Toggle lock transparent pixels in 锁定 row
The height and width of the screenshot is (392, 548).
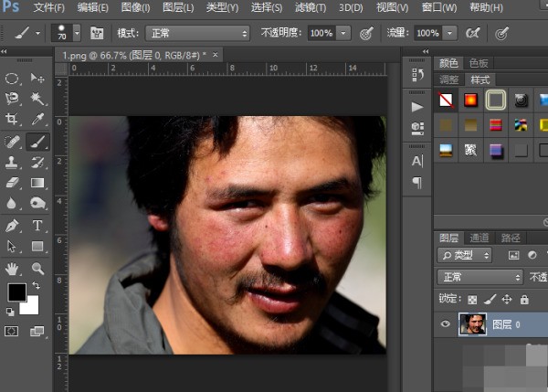472,299
